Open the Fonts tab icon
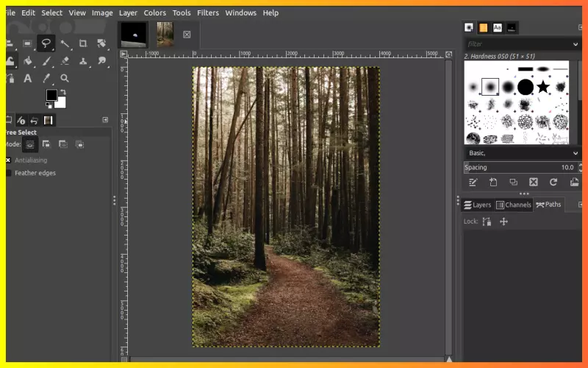This screenshot has height=368, width=588. point(498,27)
